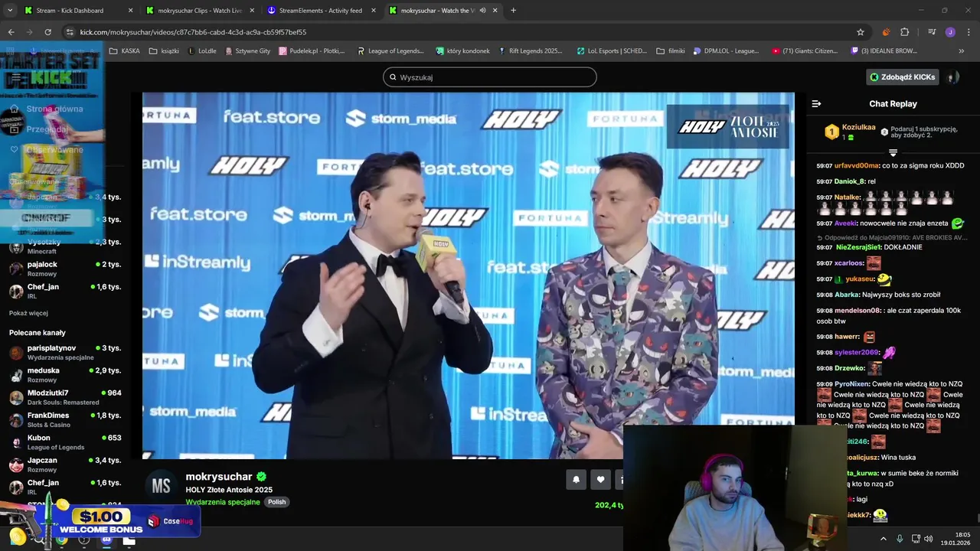Image resolution: width=980 pixels, height=551 pixels.
Task: Open the KASKA bookmarks folder
Action: (125, 51)
